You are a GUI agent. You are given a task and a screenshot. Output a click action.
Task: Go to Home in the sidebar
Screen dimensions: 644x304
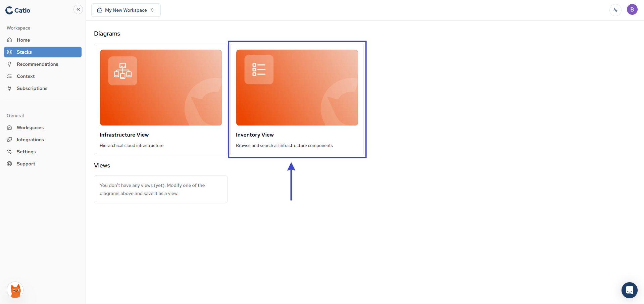[x=23, y=40]
